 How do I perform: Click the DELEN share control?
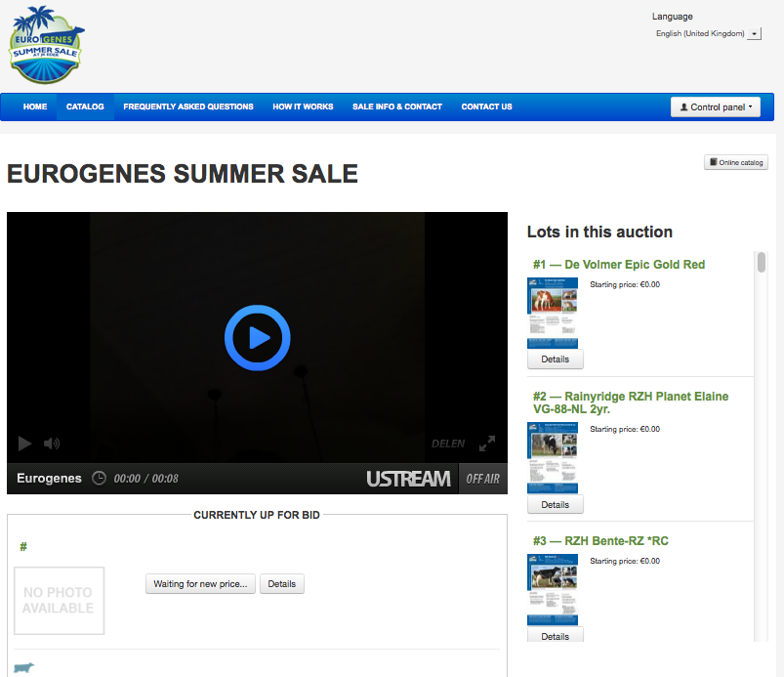coord(448,444)
